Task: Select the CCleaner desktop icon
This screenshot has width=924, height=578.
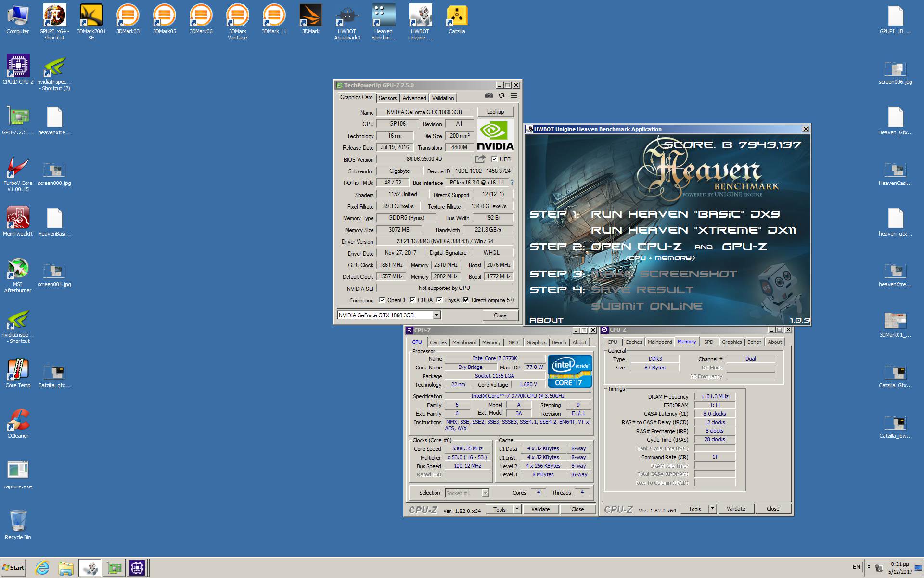Action: click(x=18, y=423)
